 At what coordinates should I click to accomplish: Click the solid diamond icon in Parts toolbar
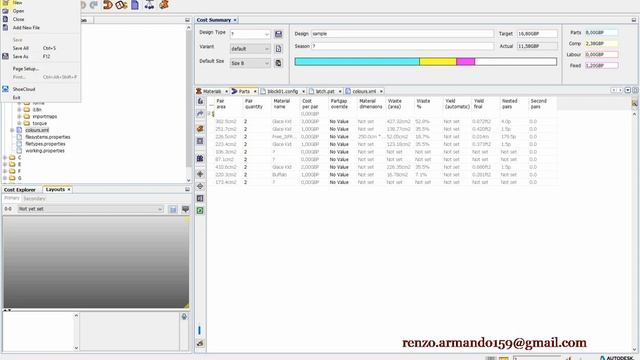[200, 174]
